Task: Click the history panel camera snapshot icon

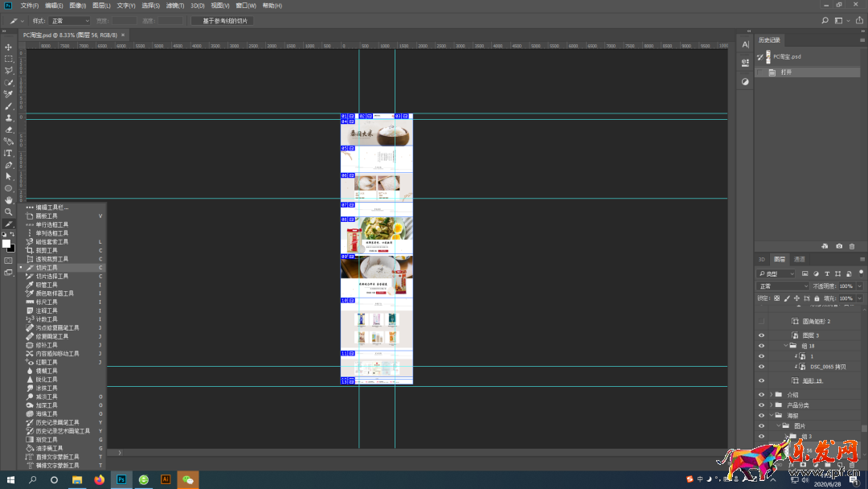Action: pos(839,246)
